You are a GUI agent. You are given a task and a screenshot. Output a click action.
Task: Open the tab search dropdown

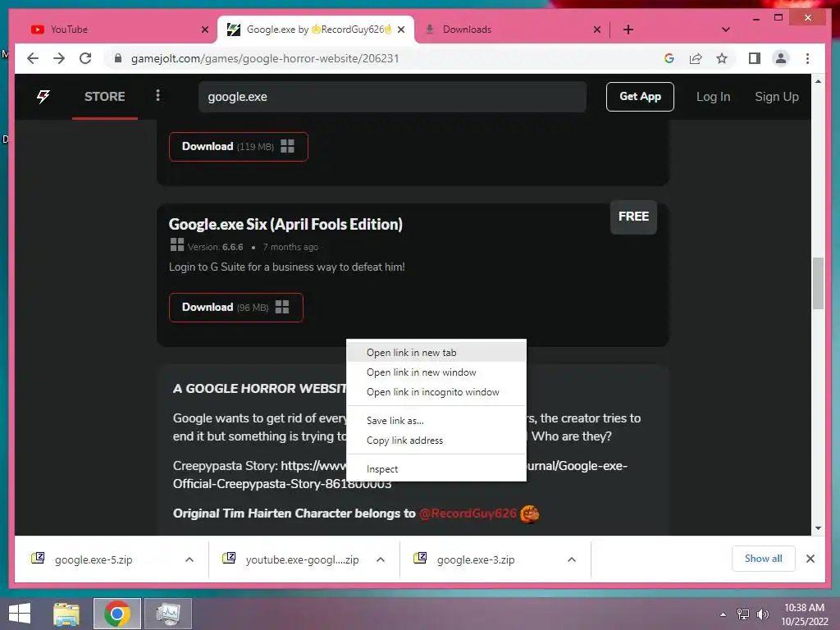click(725, 30)
